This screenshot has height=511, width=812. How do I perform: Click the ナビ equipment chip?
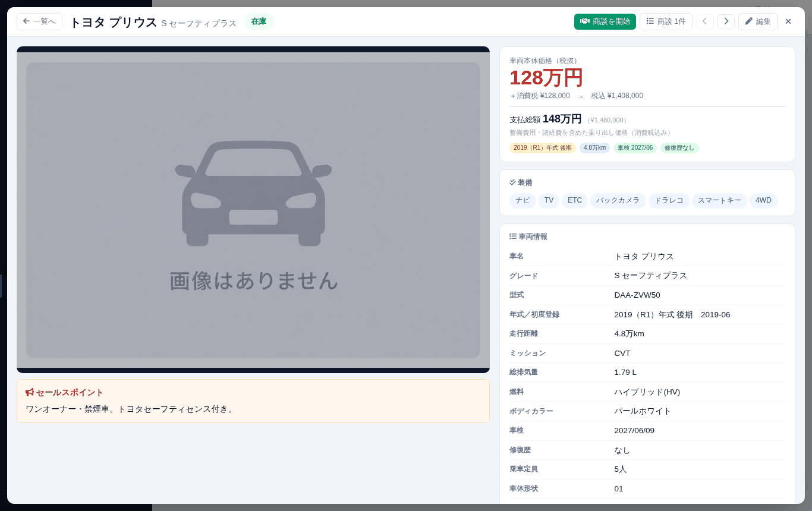(x=523, y=201)
